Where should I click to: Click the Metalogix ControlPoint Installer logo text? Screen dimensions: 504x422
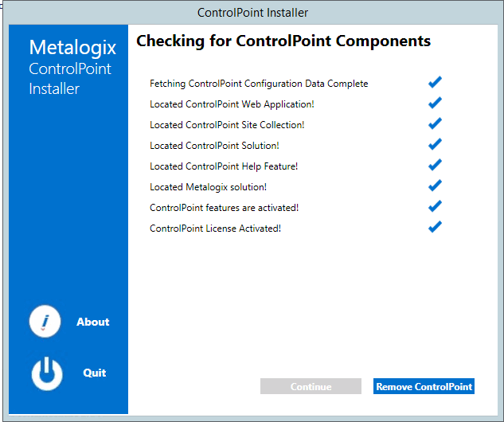[72, 68]
